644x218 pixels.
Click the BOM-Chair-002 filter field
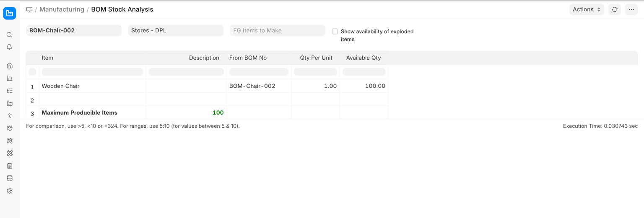[74, 31]
